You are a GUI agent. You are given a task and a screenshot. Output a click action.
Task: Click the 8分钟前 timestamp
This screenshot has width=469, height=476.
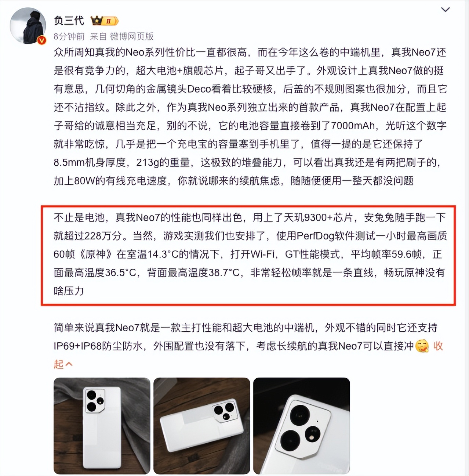[69, 36]
